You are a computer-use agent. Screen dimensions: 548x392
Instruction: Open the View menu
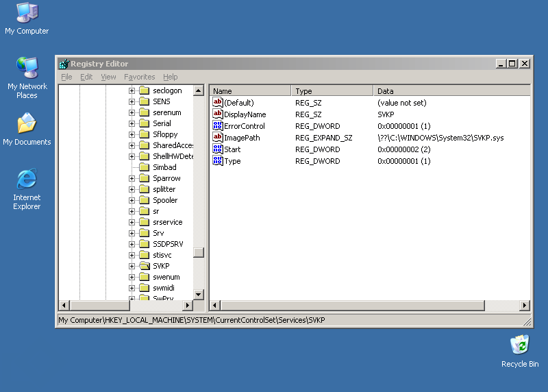108,77
